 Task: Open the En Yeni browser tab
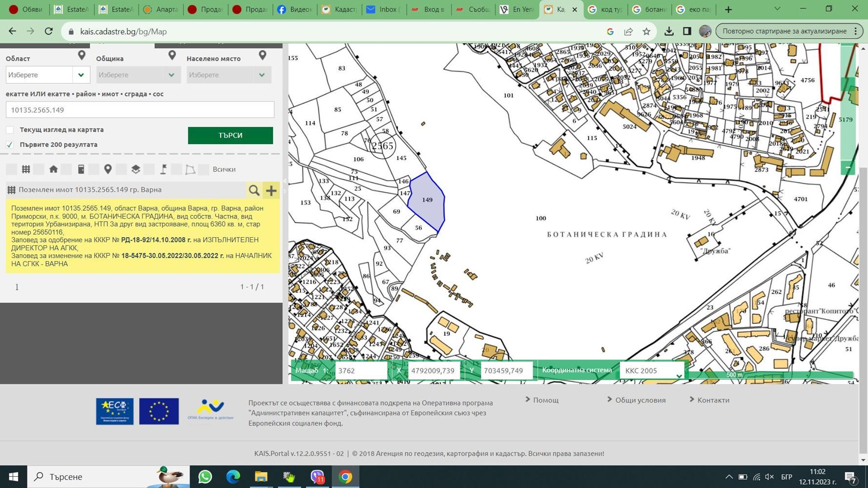coord(517,9)
